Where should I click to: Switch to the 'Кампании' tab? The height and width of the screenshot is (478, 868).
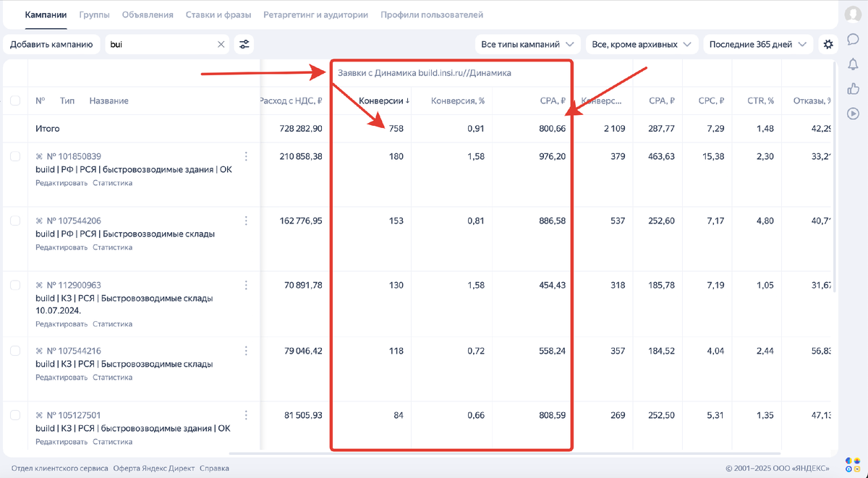coord(46,14)
